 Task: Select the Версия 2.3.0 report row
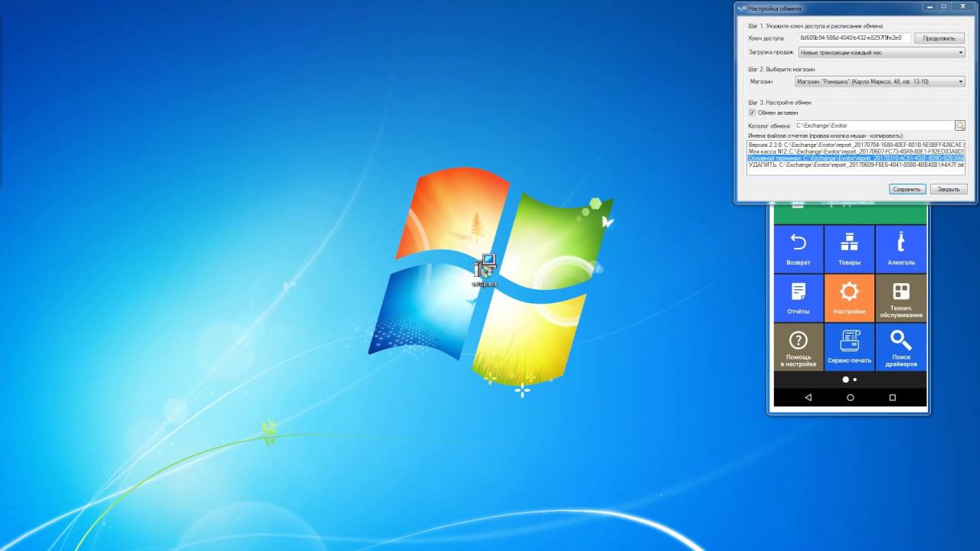coord(856,145)
